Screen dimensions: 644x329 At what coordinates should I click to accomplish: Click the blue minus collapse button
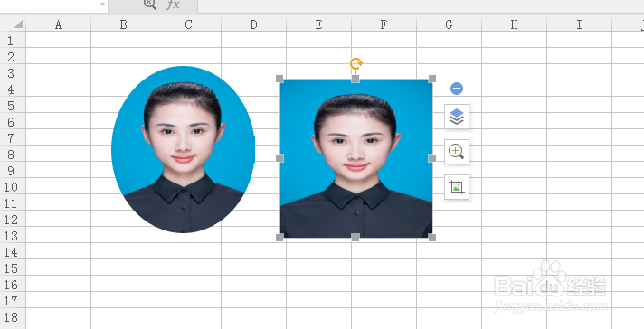click(x=457, y=89)
